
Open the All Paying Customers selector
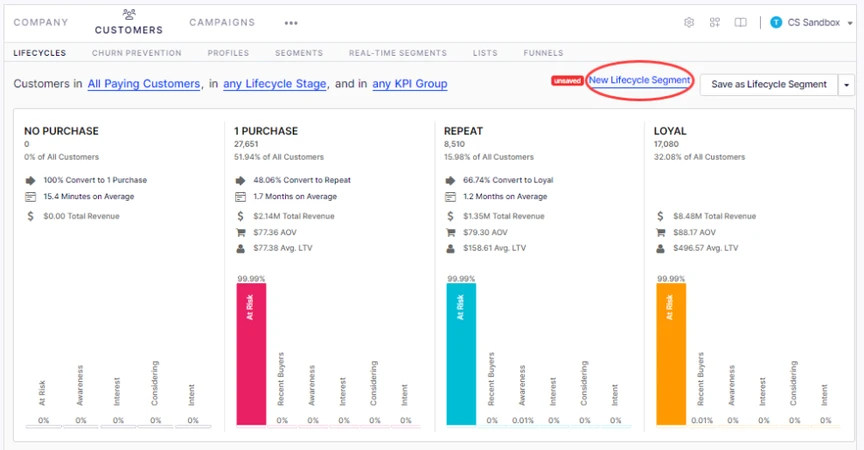pos(145,84)
